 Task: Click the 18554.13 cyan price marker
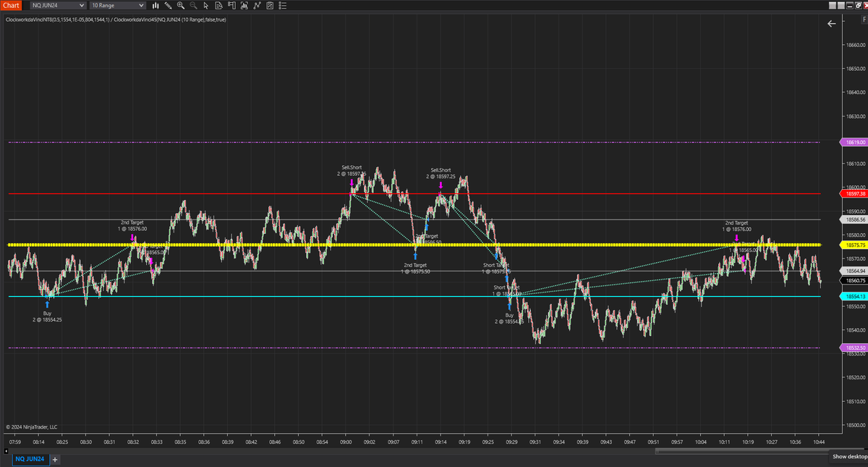(x=854, y=297)
